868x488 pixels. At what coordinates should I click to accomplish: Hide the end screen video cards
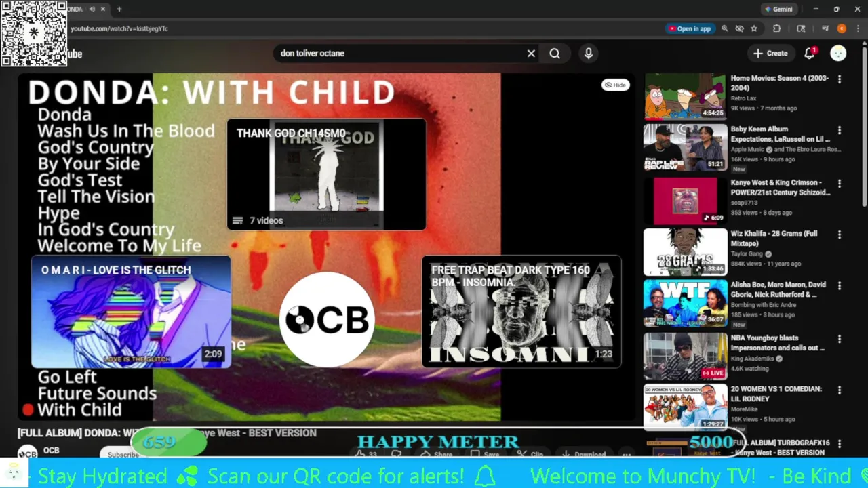click(x=615, y=85)
